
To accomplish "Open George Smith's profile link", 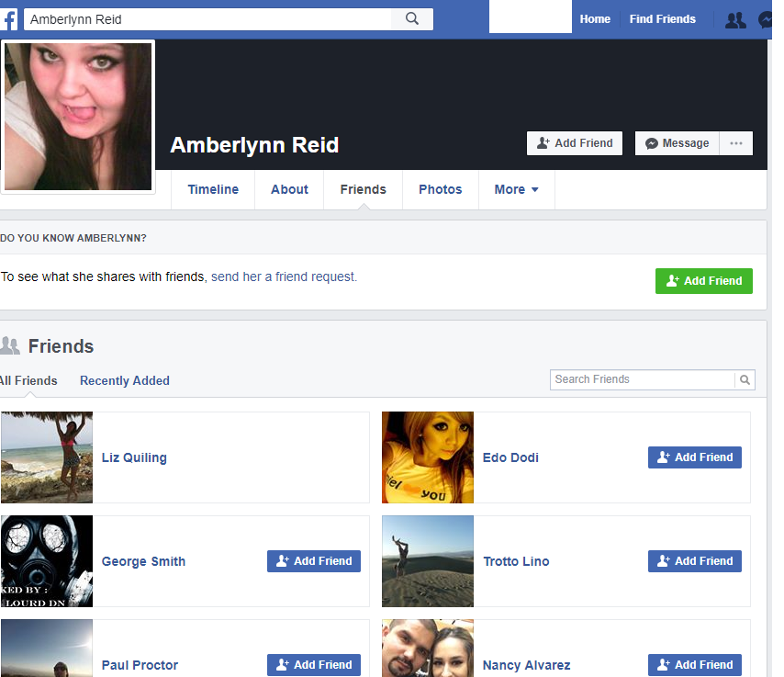I will coord(143,561).
